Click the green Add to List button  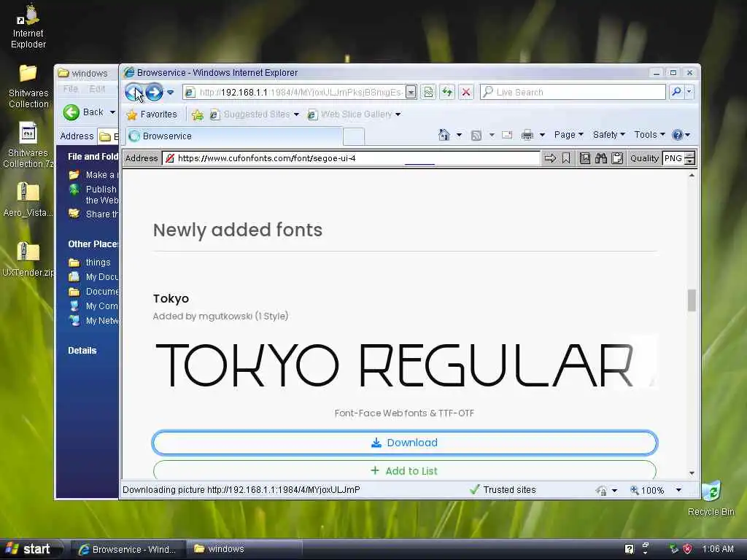click(x=405, y=470)
